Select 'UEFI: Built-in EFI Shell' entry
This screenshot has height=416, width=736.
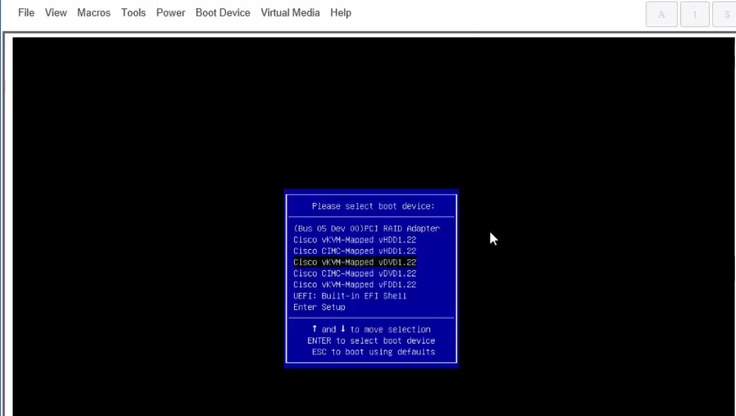click(350, 296)
